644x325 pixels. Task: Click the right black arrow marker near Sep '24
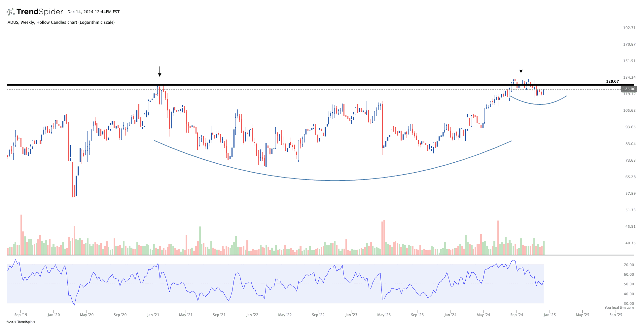coord(521,68)
